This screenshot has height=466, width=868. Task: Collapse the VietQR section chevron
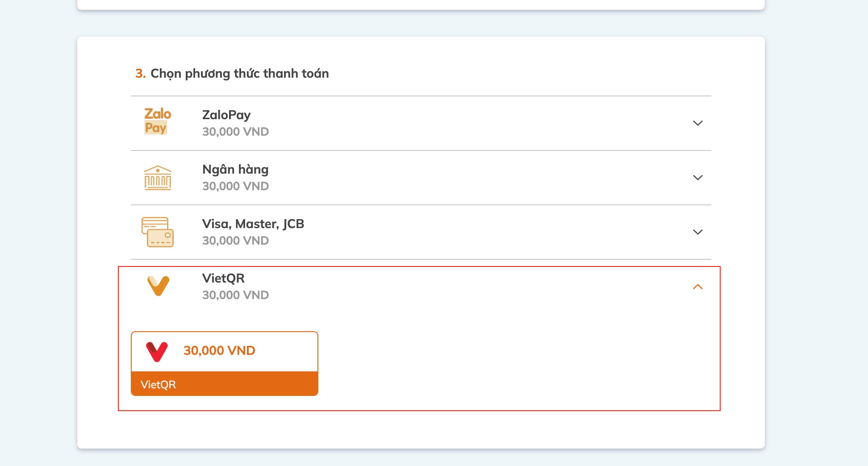point(697,287)
